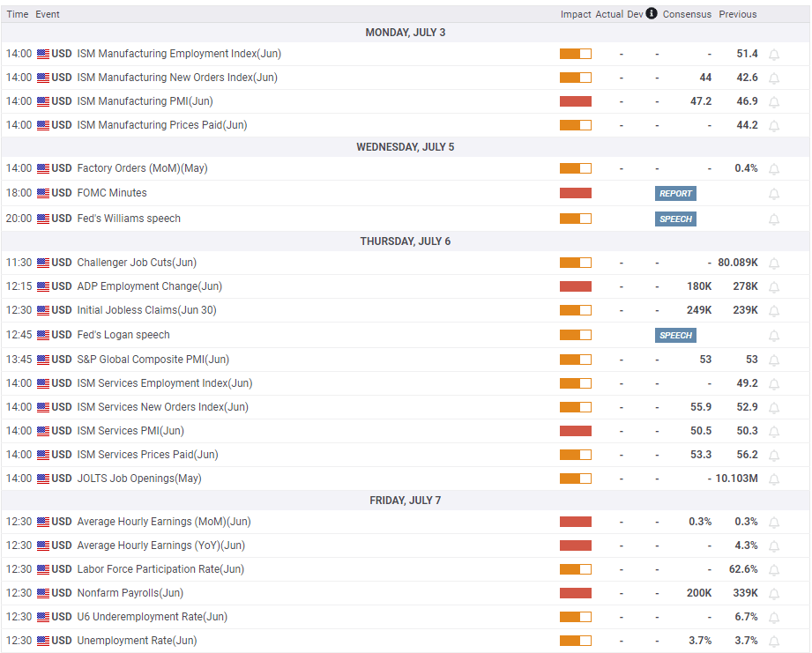Set bell alert for Initial Jobless Claims
The height and width of the screenshot is (653, 812).
point(774,311)
